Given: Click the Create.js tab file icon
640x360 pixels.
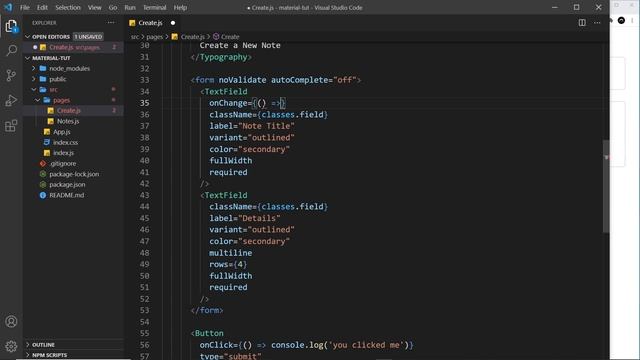Looking at the screenshot, I should (x=132, y=23).
